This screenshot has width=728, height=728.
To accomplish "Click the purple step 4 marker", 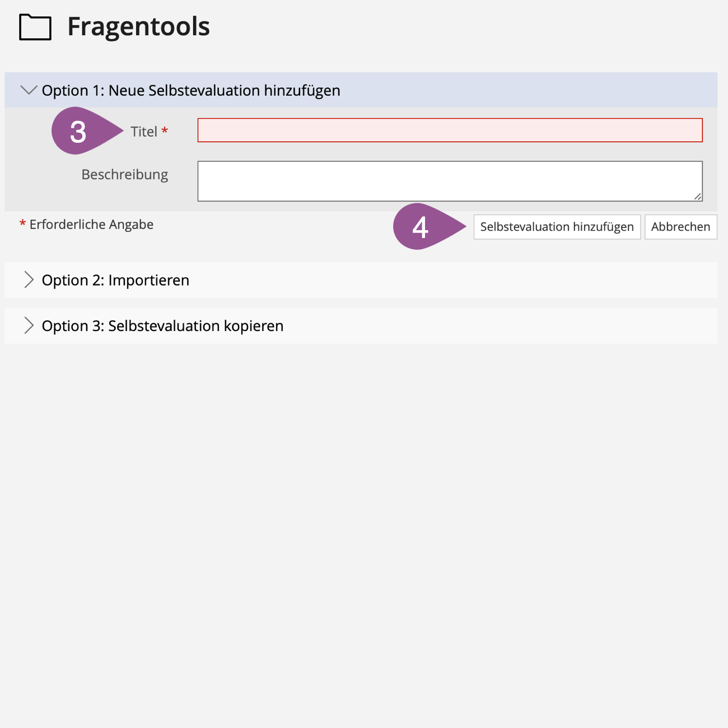I will 421,227.
